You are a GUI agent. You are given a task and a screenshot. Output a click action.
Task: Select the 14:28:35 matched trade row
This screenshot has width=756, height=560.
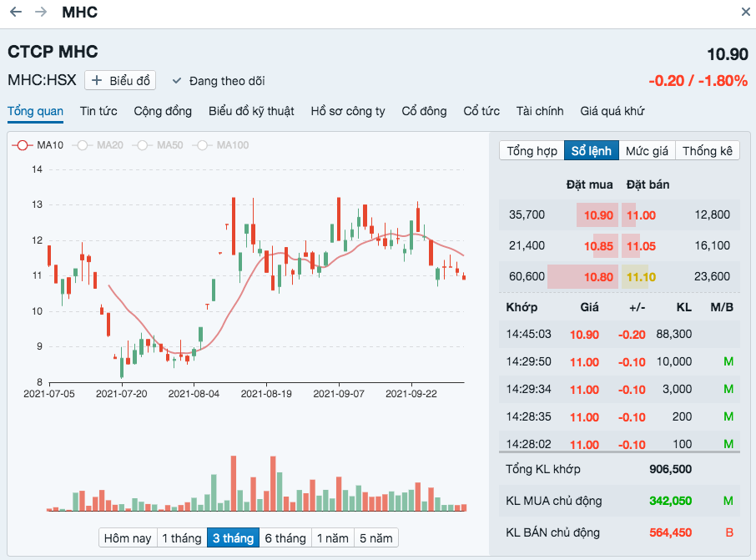(x=619, y=416)
